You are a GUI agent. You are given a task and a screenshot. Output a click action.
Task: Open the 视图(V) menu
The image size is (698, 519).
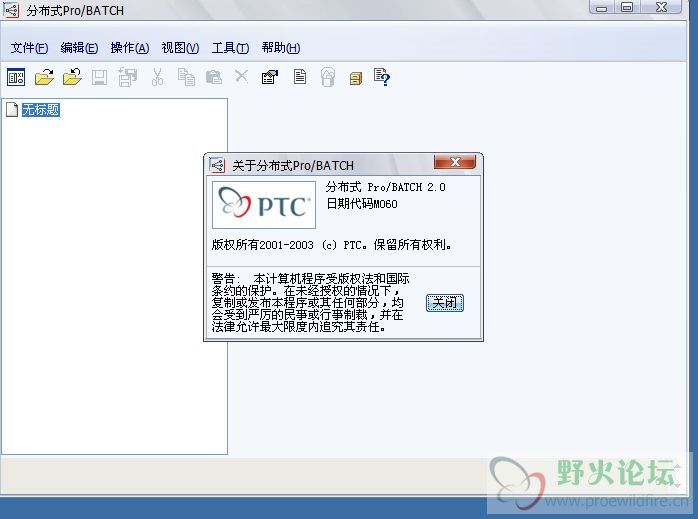[180, 48]
